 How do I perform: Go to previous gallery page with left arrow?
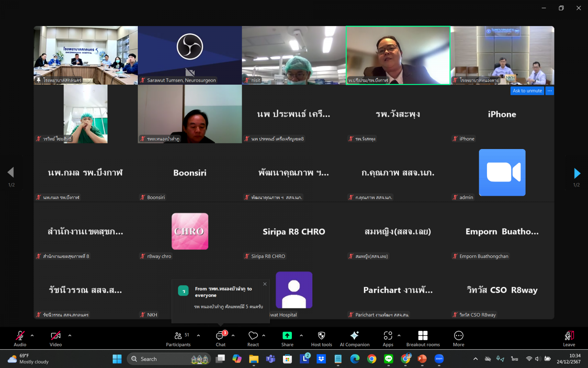click(x=11, y=173)
